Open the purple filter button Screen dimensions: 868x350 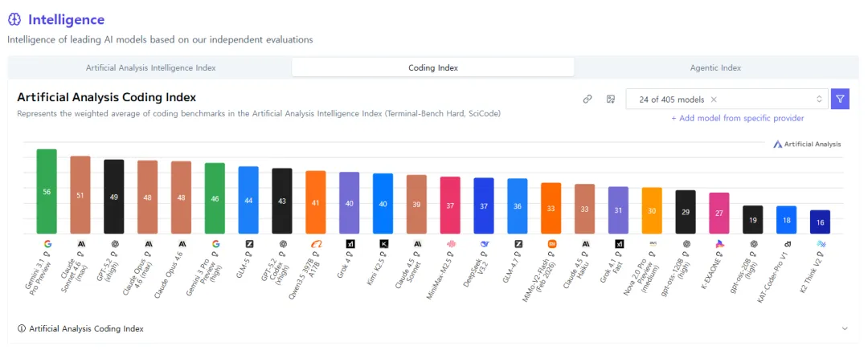[840, 99]
